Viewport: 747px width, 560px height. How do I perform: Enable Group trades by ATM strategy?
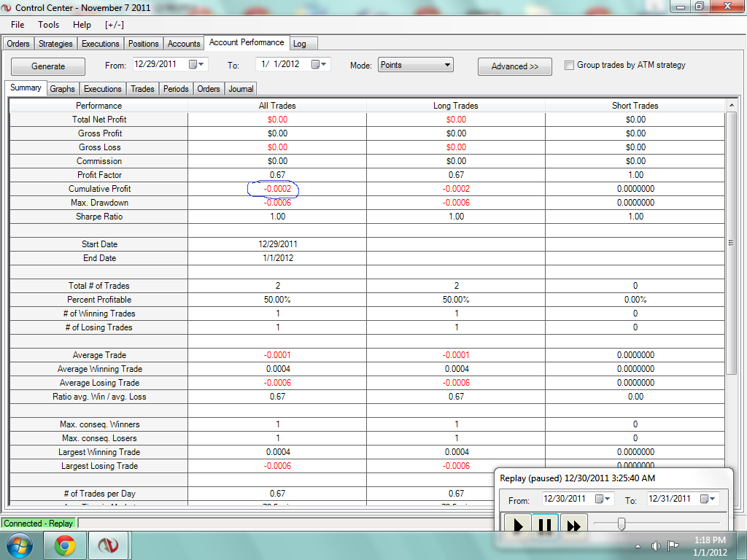pyautogui.click(x=569, y=65)
